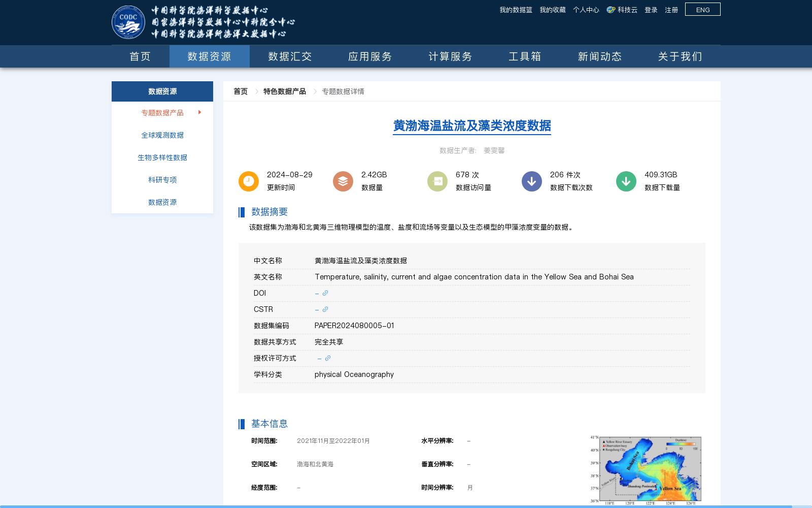The height and width of the screenshot is (508, 812).
Task: Switch language with the ENG button
Action: (703, 10)
